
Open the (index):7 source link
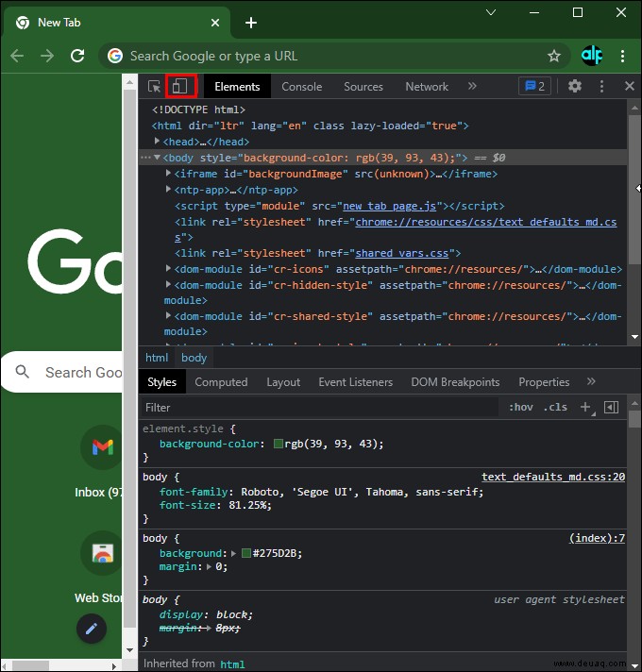(x=597, y=538)
